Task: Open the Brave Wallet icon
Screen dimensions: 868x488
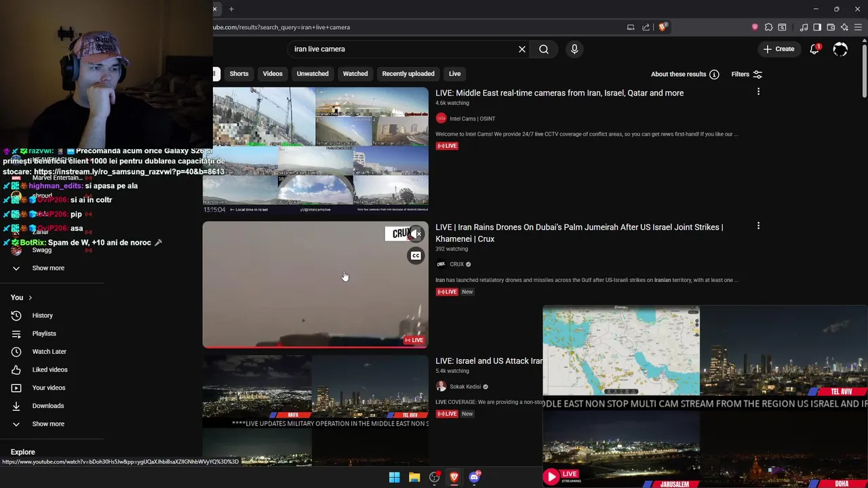Action: point(831,27)
